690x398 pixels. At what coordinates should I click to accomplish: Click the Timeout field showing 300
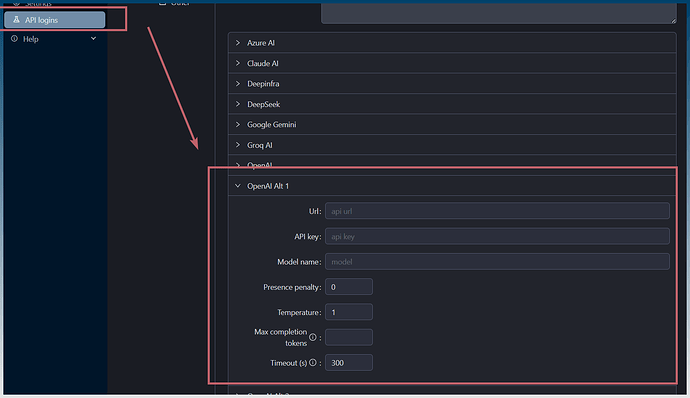click(349, 363)
